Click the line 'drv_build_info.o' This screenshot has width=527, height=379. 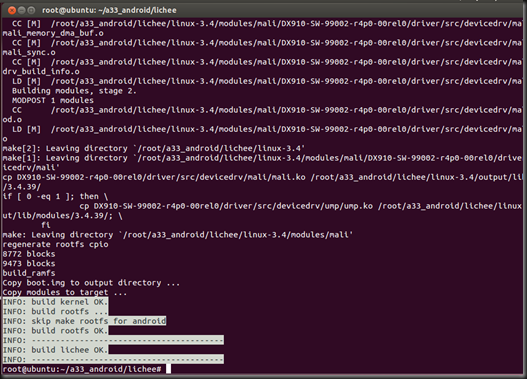click(41, 72)
